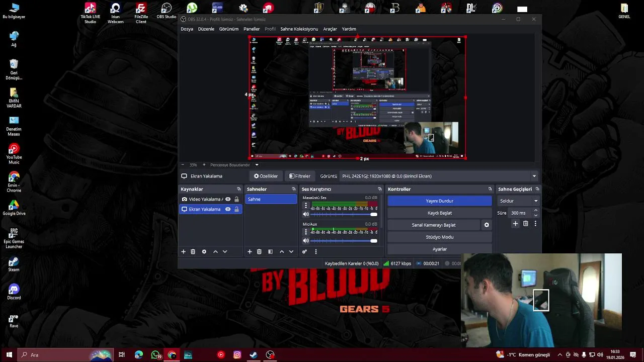Undock the Kaynaklar panel
Image resolution: width=644 pixels, height=362 pixels.
click(239, 189)
